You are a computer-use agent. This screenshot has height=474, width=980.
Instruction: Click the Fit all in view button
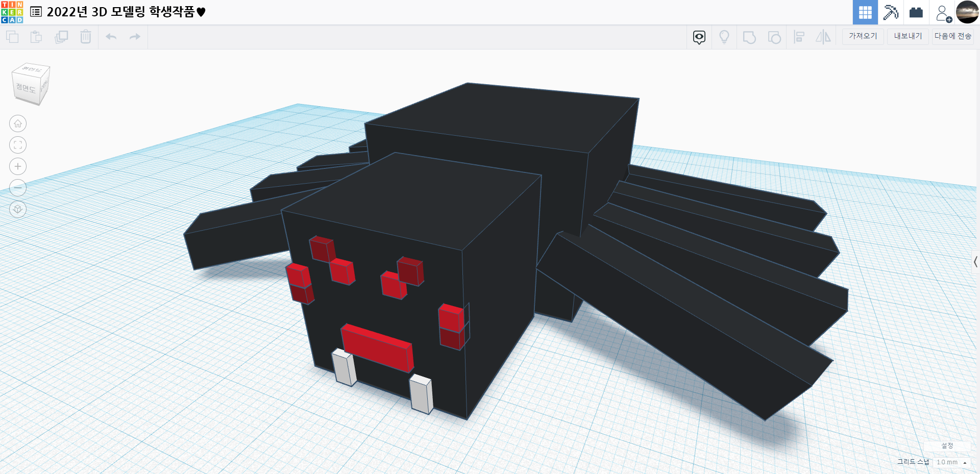point(18,145)
